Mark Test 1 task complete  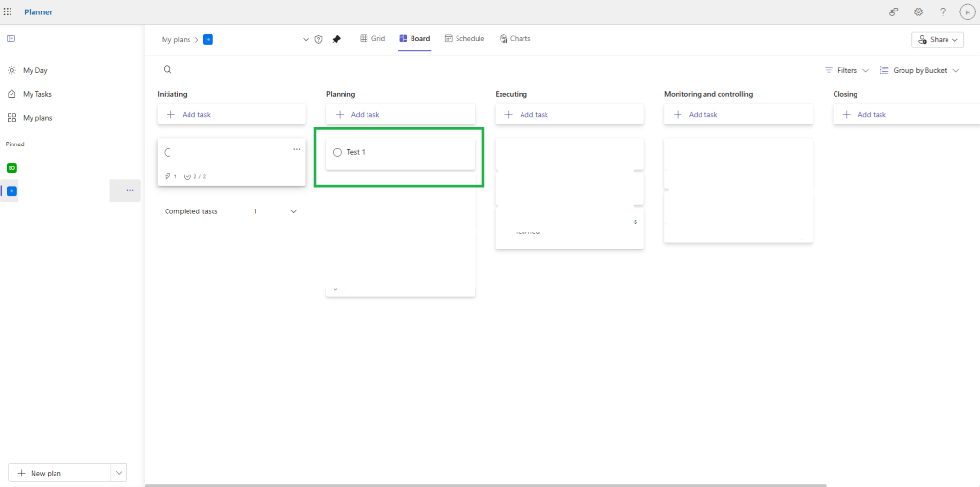click(x=338, y=152)
